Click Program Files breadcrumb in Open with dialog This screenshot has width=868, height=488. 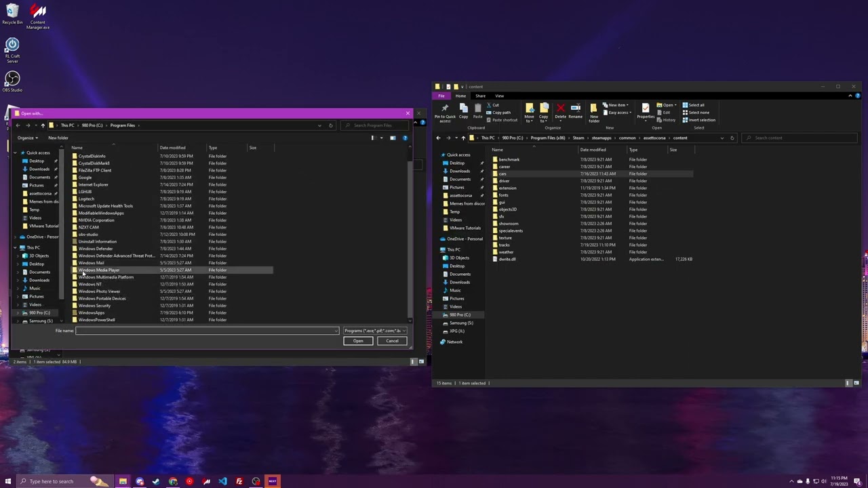click(123, 125)
